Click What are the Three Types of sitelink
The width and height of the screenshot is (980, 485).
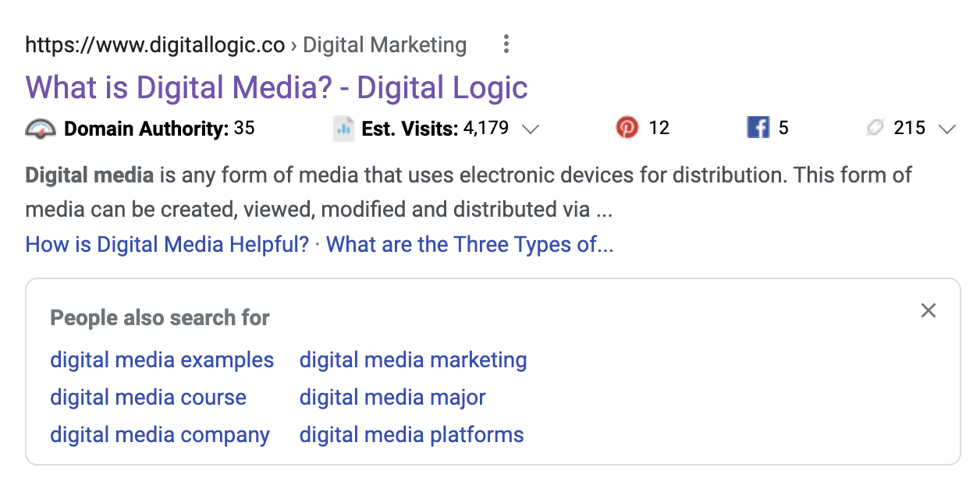(470, 244)
